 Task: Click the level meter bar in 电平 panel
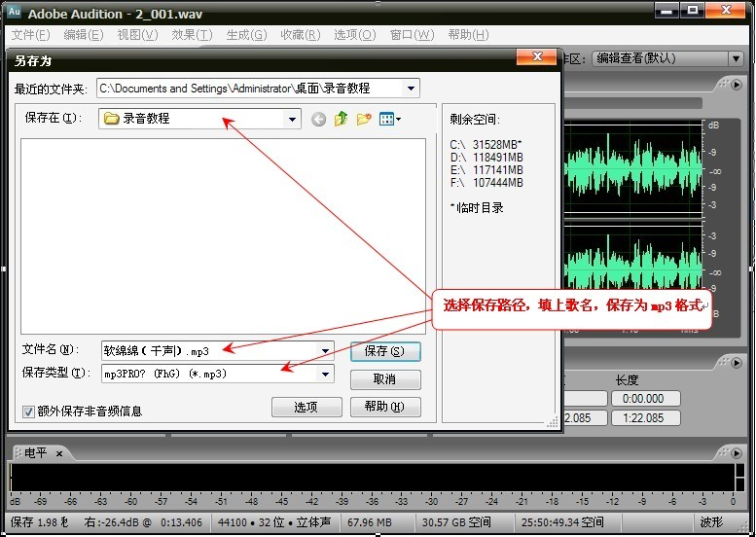point(372,478)
